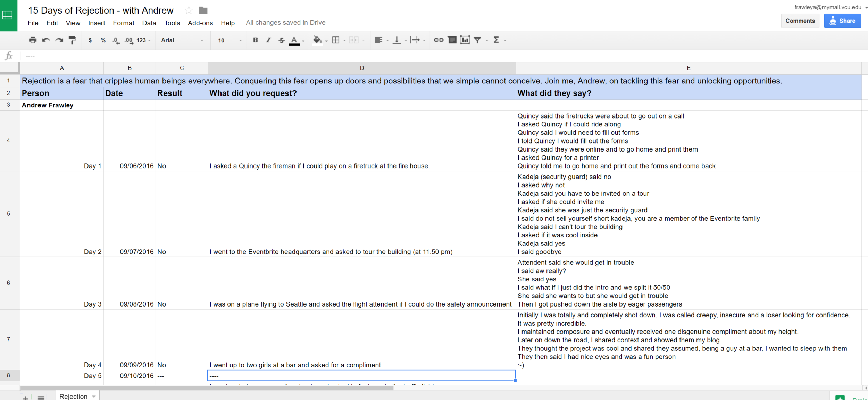Decrease decimal places
The height and width of the screenshot is (400, 868).
(x=116, y=41)
